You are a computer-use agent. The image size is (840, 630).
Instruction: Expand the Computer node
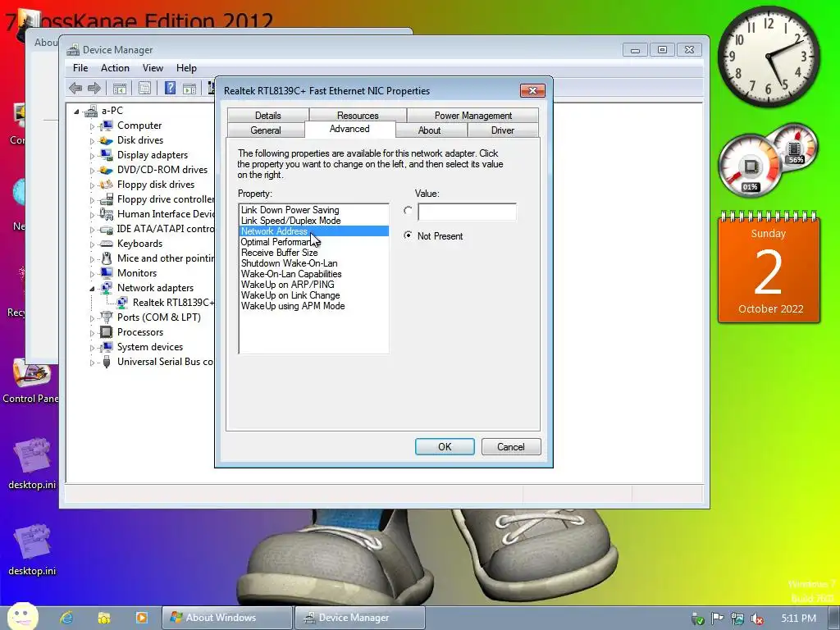point(92,126)
